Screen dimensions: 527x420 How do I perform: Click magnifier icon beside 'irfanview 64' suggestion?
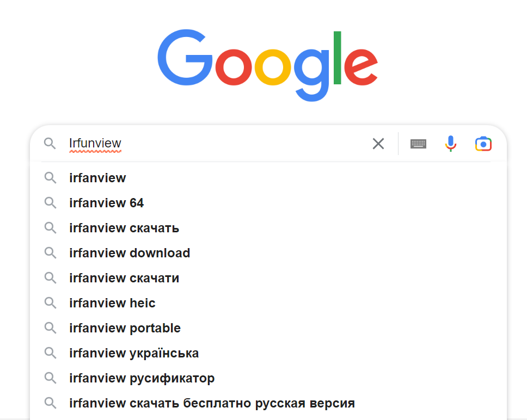50,203
